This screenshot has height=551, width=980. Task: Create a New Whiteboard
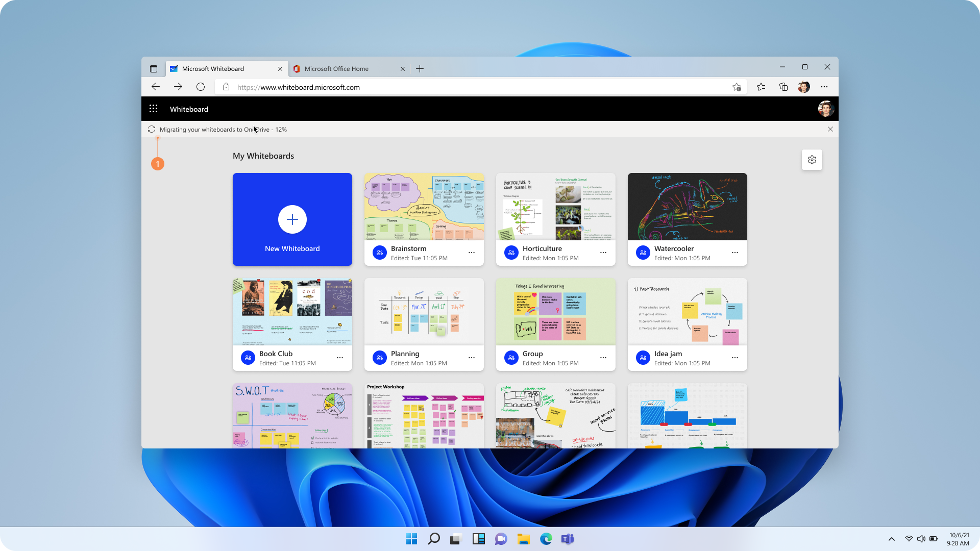tap(292, 219)
